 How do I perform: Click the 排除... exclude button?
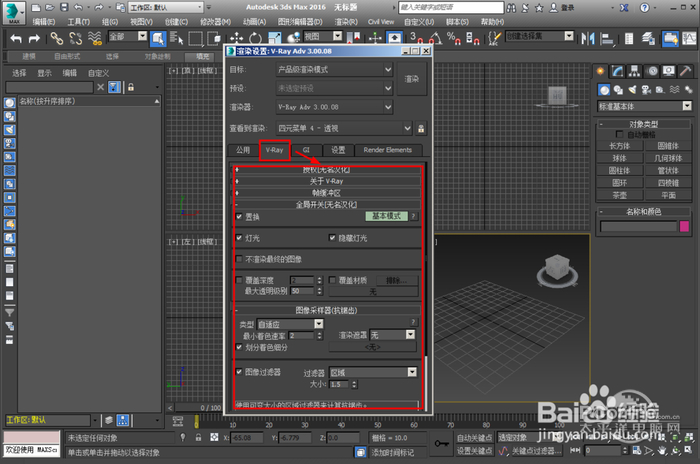click(396, 280)
